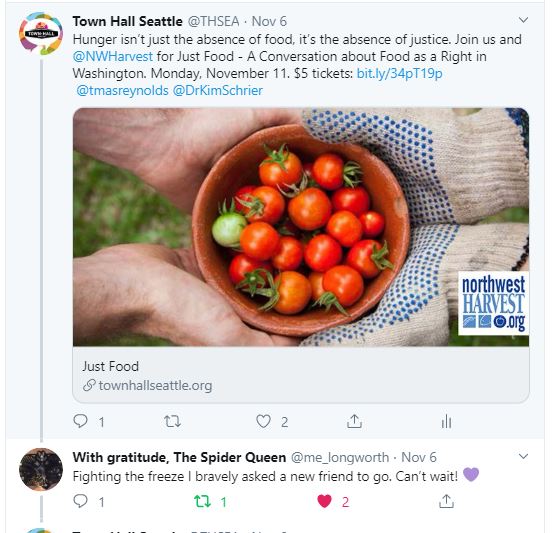Like the Town Hall Seattle tweet
This screenshot has width=552, height=533.
tap(263, 421)
